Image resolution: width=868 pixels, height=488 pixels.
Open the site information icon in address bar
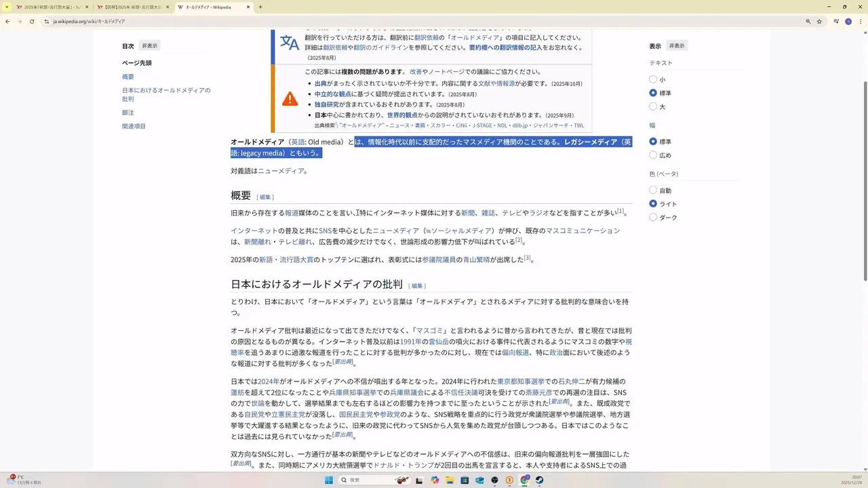click(x=47, y=21)
